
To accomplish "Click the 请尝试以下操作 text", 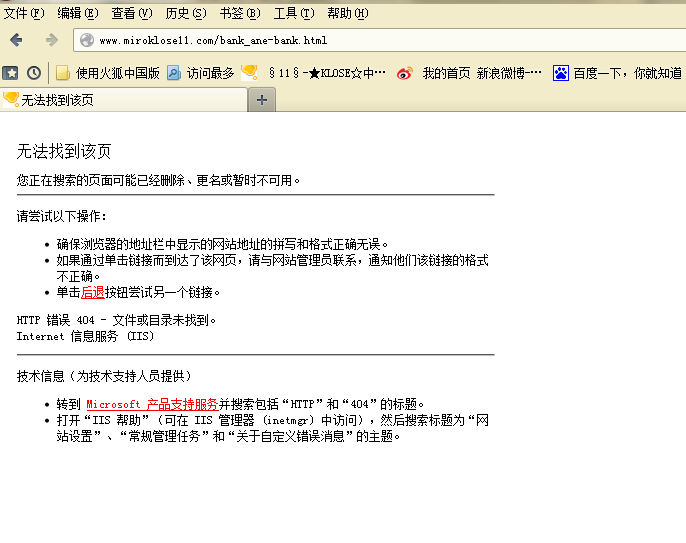I will (x=62, y=216).
